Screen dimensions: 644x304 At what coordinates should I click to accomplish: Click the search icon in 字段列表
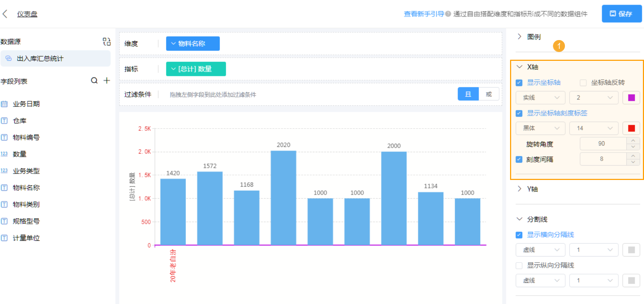[x=94, y=80]
